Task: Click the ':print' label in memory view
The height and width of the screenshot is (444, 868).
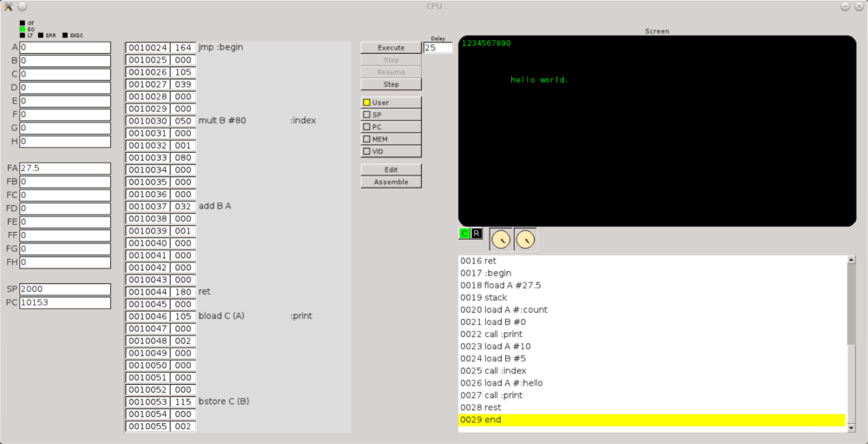Action: pyautogui.click(x=301, y=316)
